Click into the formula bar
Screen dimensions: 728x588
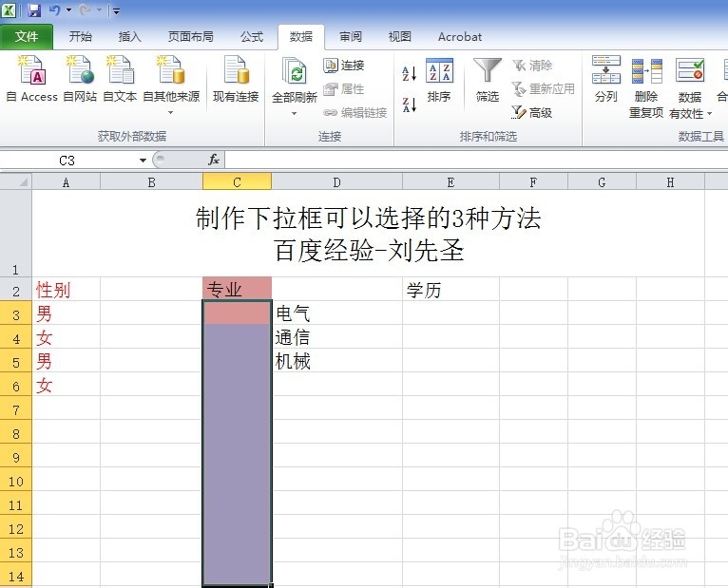click(476, 161)
